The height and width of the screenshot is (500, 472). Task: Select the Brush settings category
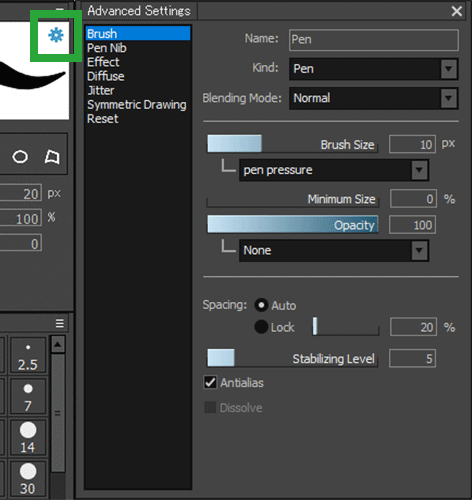(138, 34)
